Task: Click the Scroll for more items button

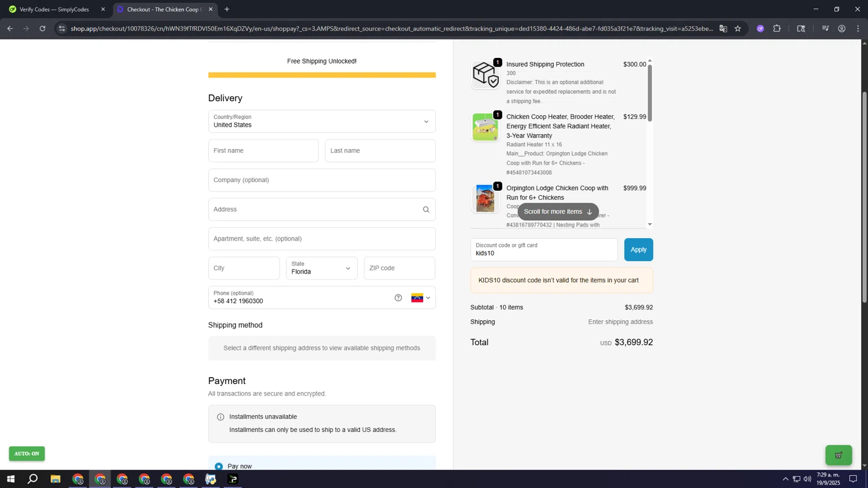Action: point(558,212)
